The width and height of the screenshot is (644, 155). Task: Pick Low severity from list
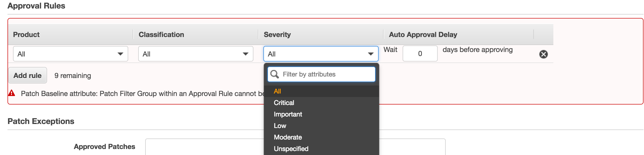pos(280,126)
